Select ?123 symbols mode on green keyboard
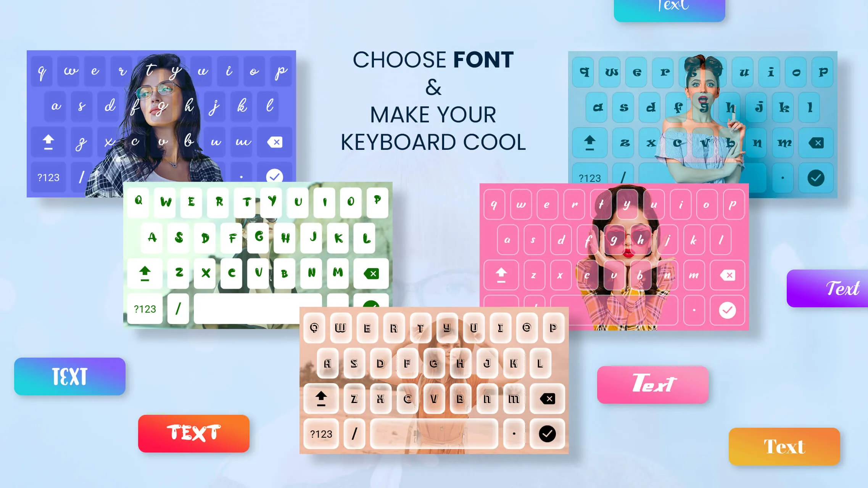The height and width of the screenshot is (488, 868). pyautogui.click(x=144, y=308)
